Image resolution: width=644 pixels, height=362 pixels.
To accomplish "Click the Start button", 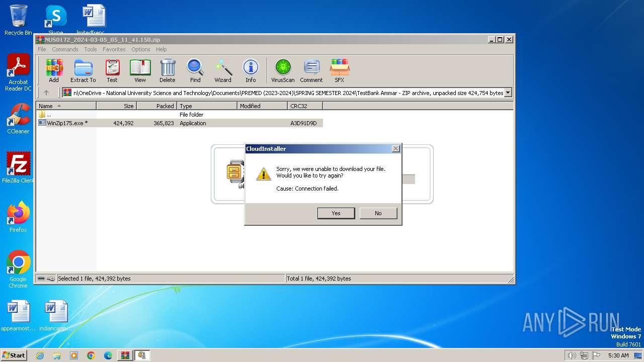I will (14, 355).
